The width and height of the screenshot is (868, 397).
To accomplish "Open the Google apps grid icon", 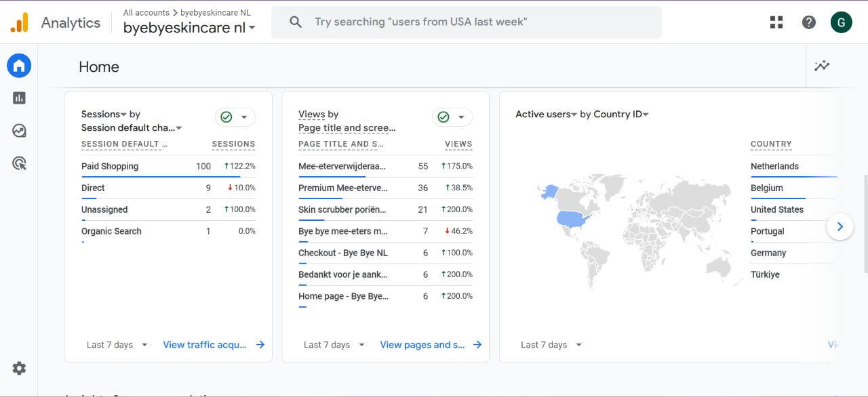I will (x=776, y=22).
